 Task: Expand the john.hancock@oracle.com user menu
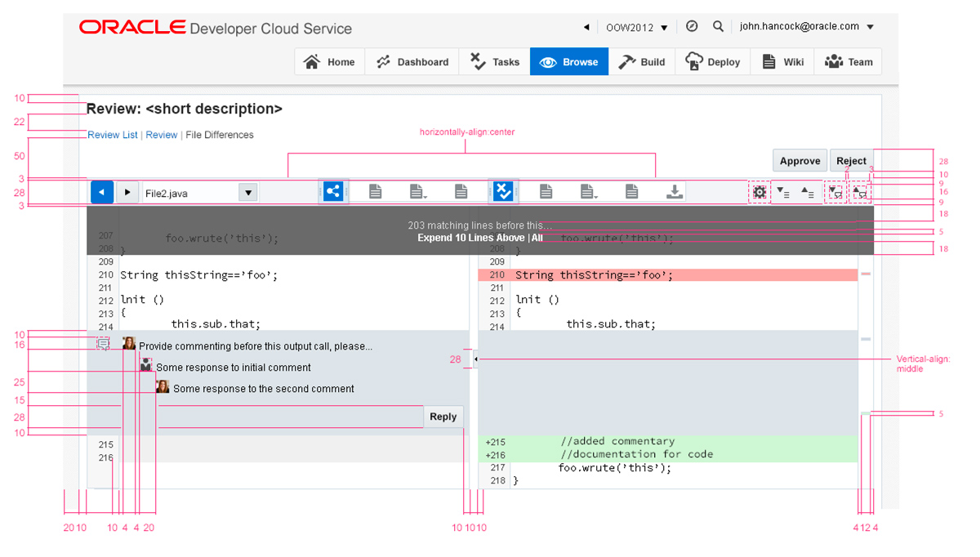point(870,27)
